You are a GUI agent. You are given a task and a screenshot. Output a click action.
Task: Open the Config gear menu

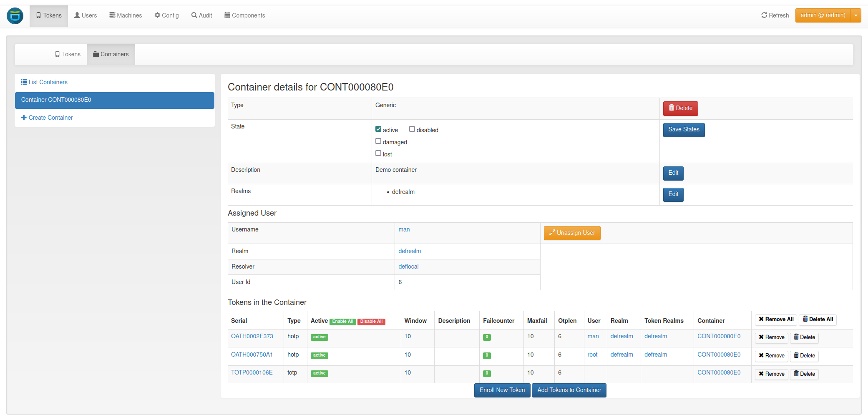point(166,15)
